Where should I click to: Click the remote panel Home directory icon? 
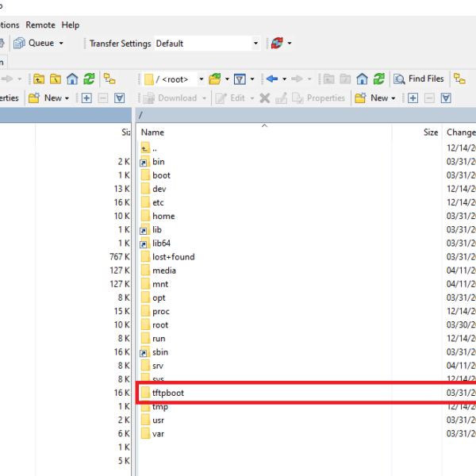pyautogui.click(x=362, y=79)
